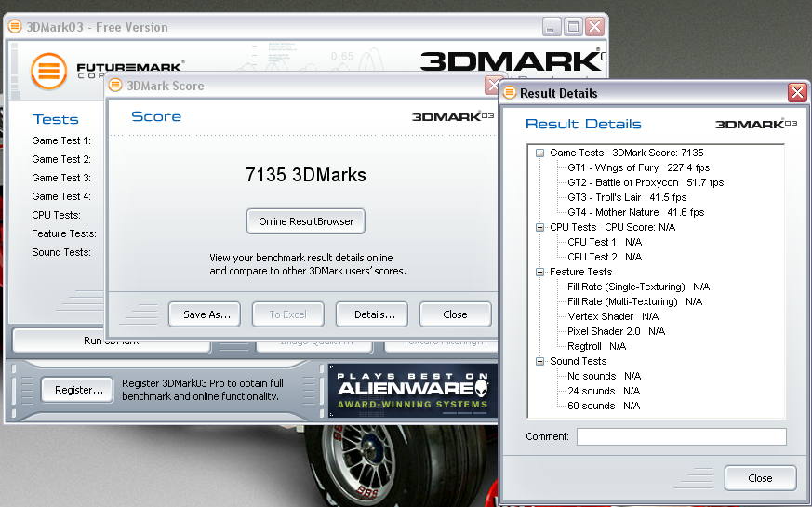Collapse the Sound Tests tree node
The width and height of the screenshot is (812, 507).
point(539,362)
